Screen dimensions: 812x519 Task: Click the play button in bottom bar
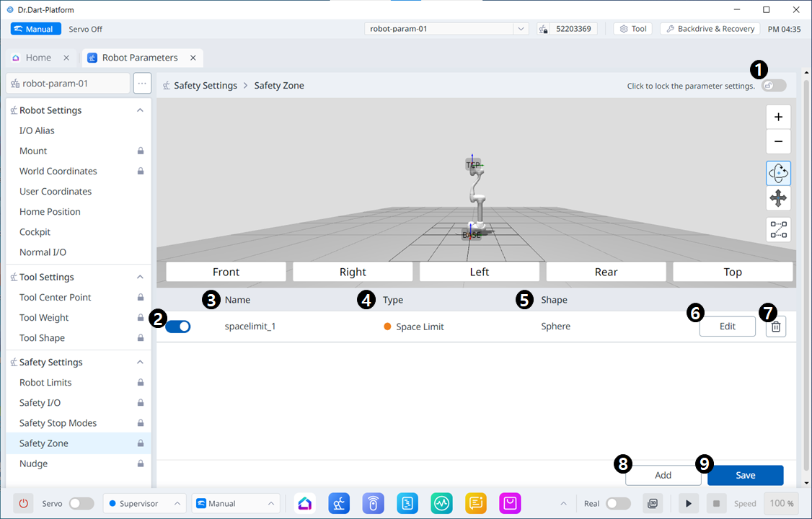pyautogui.click(x=688, y=503)
